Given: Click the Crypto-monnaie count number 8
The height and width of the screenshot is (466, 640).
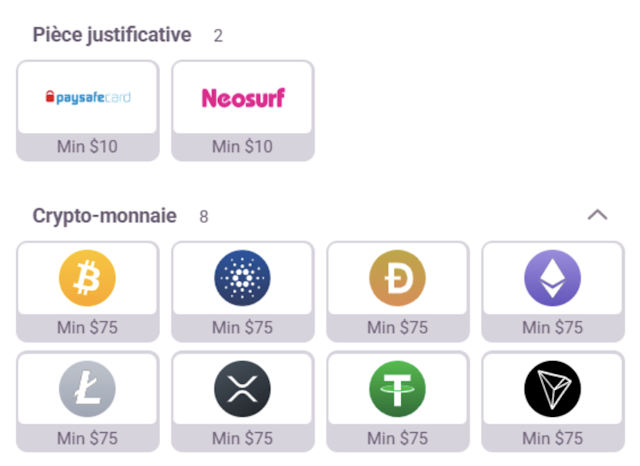Looking at the screenshot, I should point(204,217).
